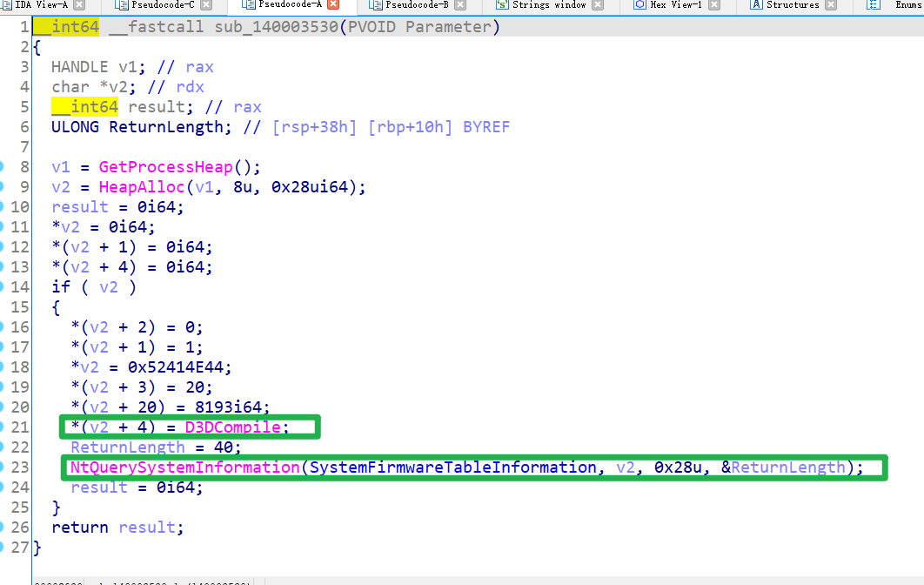The image size is (924, 585).
Task: Click line number 23 in the gutter
Action: [19, 467]
